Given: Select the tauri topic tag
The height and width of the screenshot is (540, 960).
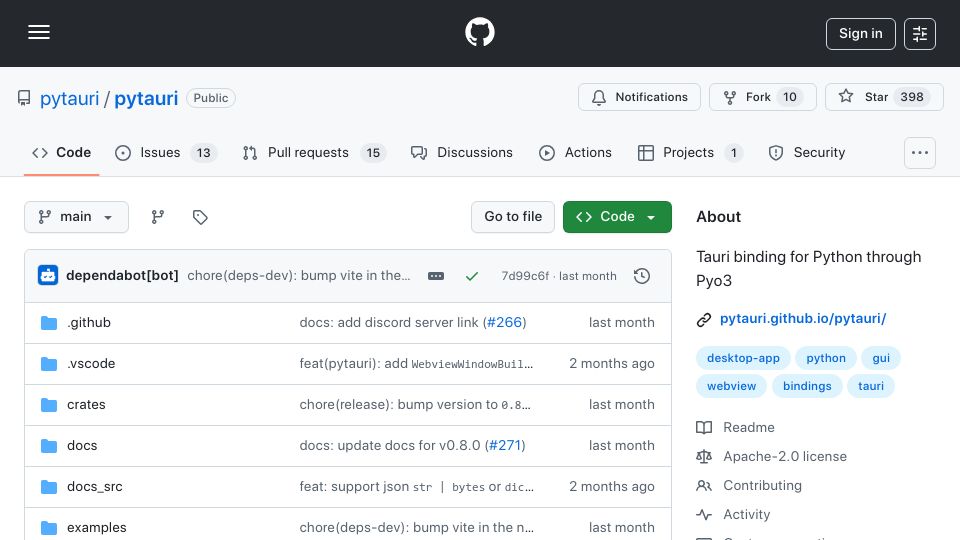Looking at the screenshot, I should (871, 386).
